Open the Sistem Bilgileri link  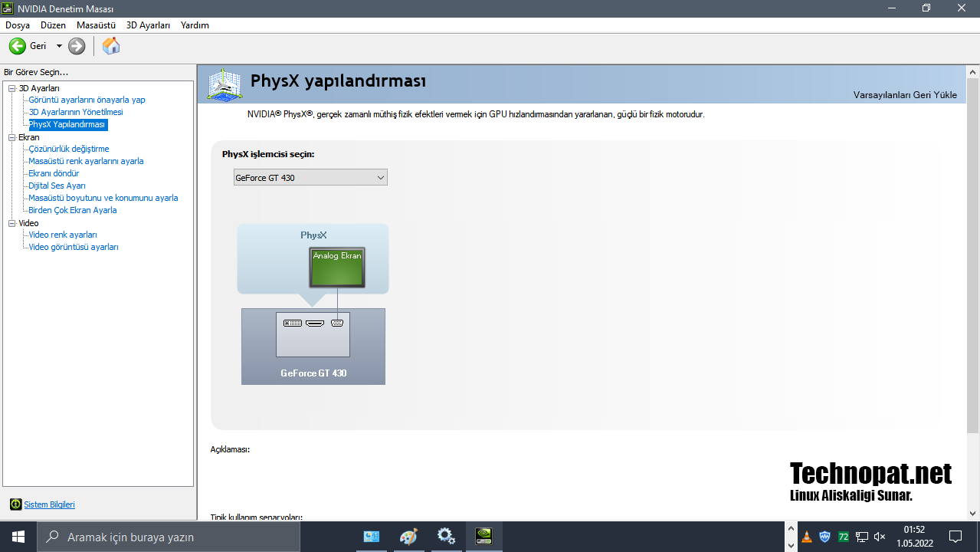[x=50, y=504]
